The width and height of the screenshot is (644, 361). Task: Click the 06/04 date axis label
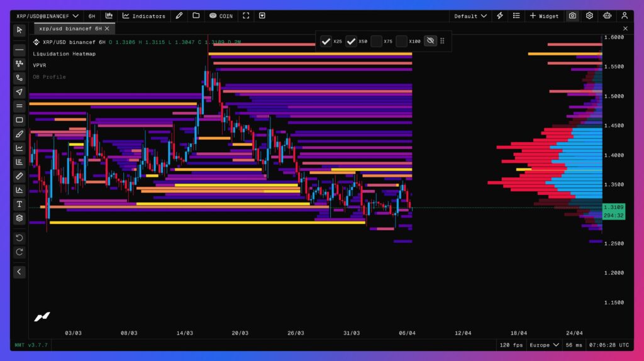tap(407, 333)
